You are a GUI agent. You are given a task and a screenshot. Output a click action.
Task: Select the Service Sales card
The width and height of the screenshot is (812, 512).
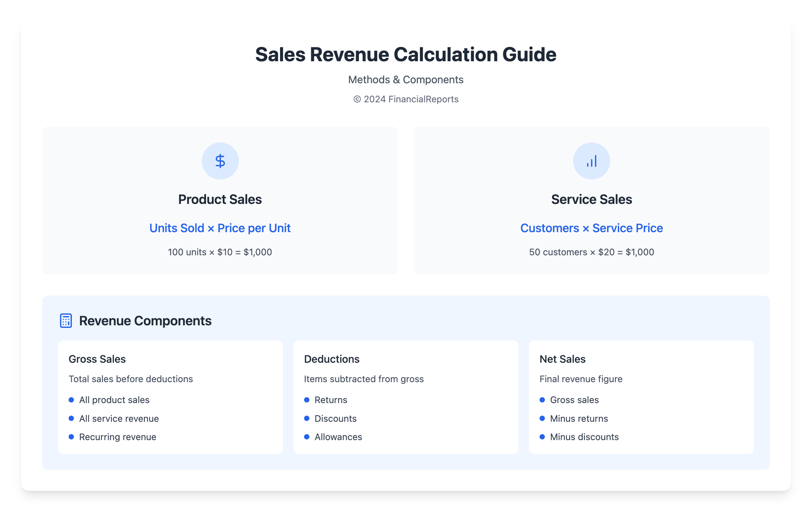pos(591,199)
